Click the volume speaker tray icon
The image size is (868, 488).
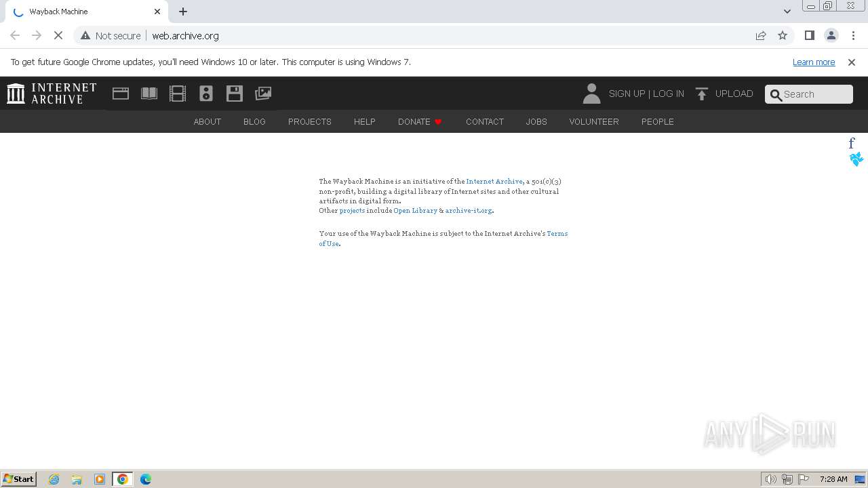(x=771, y=479)
